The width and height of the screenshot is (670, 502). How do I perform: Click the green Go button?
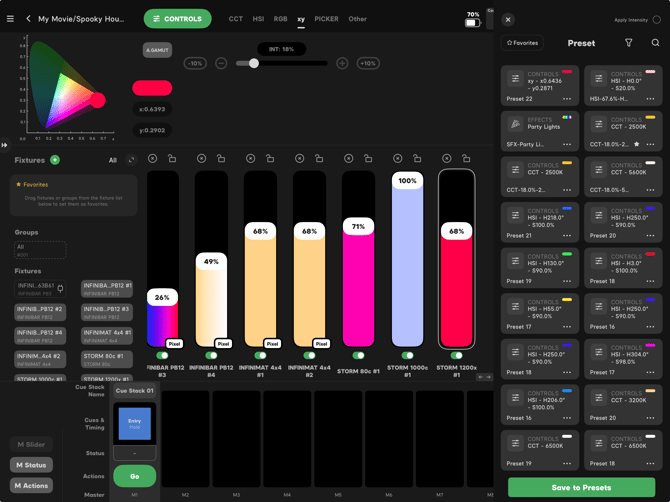pos(135,476)
